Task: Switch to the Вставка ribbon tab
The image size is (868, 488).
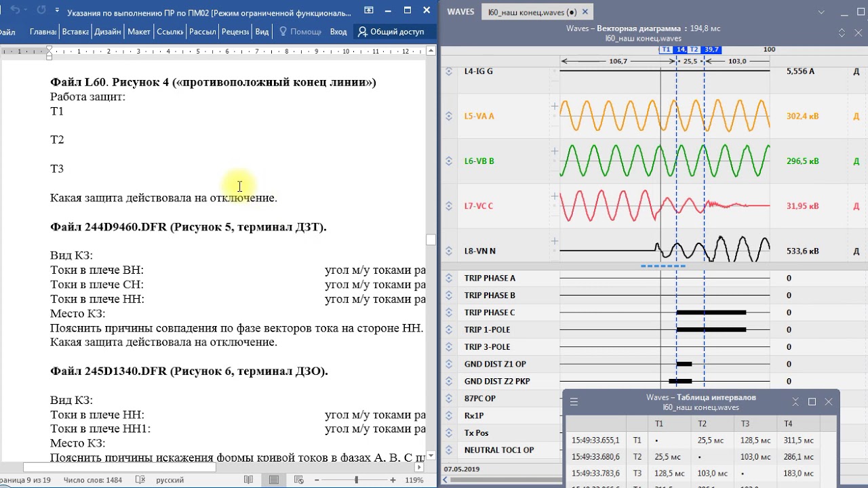Action: click(x=75, y=32)
